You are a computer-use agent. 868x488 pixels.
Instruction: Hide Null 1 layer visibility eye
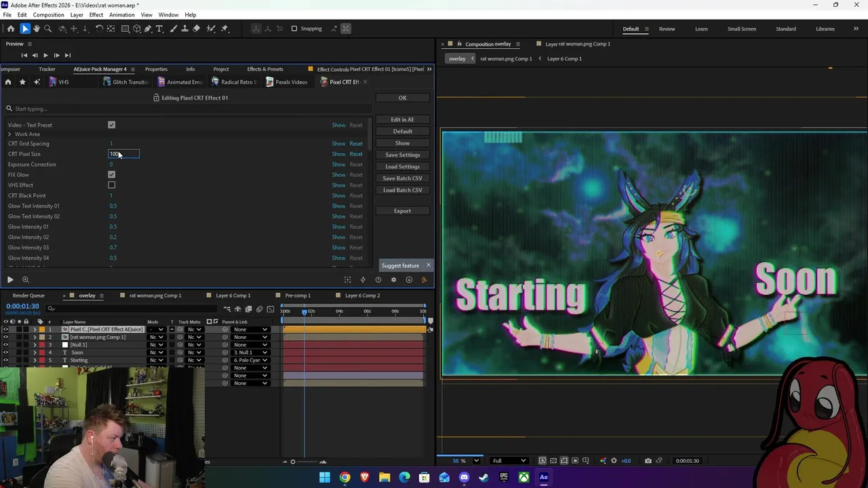(5, 345)
